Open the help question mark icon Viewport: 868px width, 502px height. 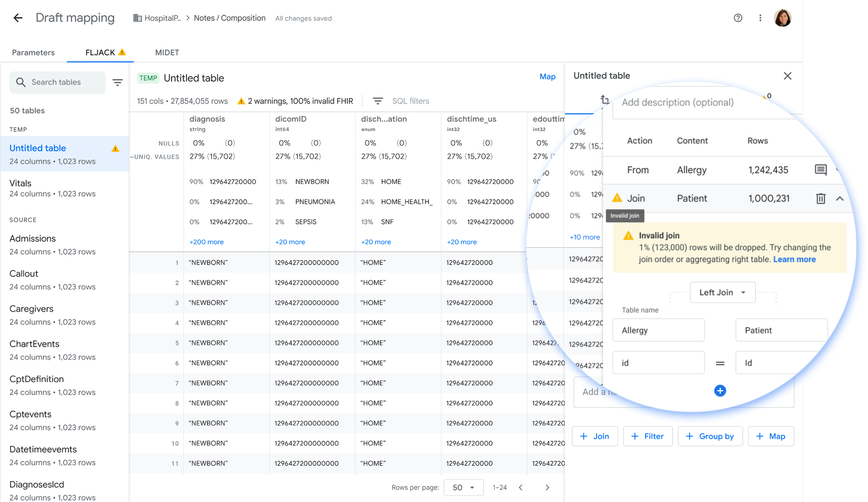(x=738, y=18)
